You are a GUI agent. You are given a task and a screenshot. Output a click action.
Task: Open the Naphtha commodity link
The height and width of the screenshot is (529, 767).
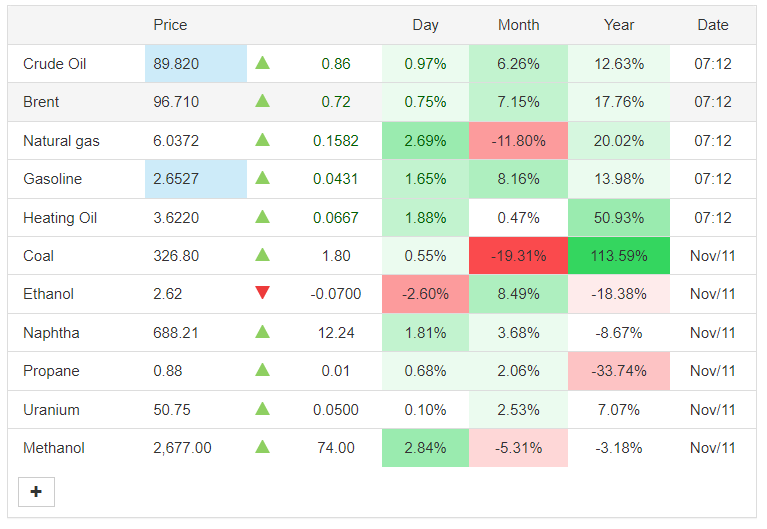[x=51, y=333]
